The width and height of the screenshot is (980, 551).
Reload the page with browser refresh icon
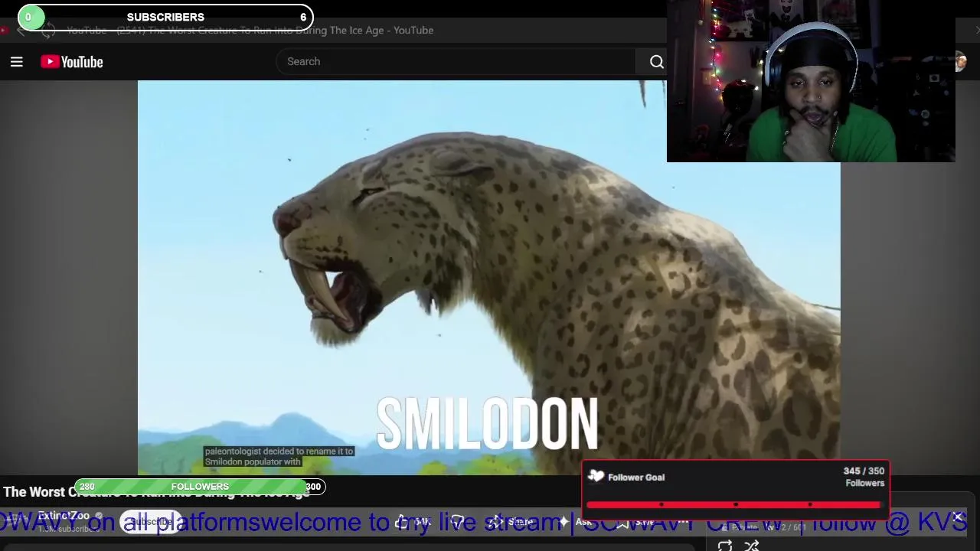tap(47, 31)
